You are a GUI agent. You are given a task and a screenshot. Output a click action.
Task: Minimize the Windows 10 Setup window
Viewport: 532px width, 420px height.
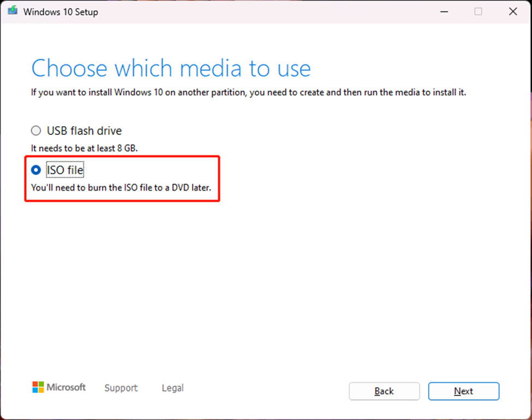coord(444,11)
